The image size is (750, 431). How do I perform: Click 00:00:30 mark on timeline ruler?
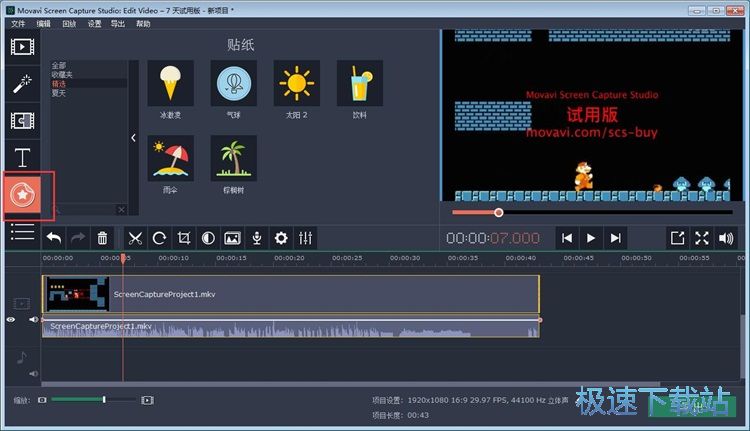pos(405,258)
